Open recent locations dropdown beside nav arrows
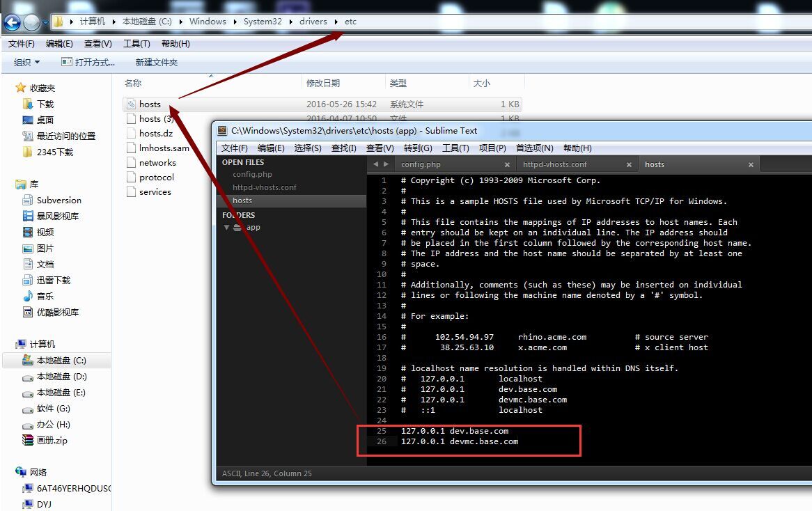Image resolution: width=812 pixels, height=511 pixels. pos(45,22)
